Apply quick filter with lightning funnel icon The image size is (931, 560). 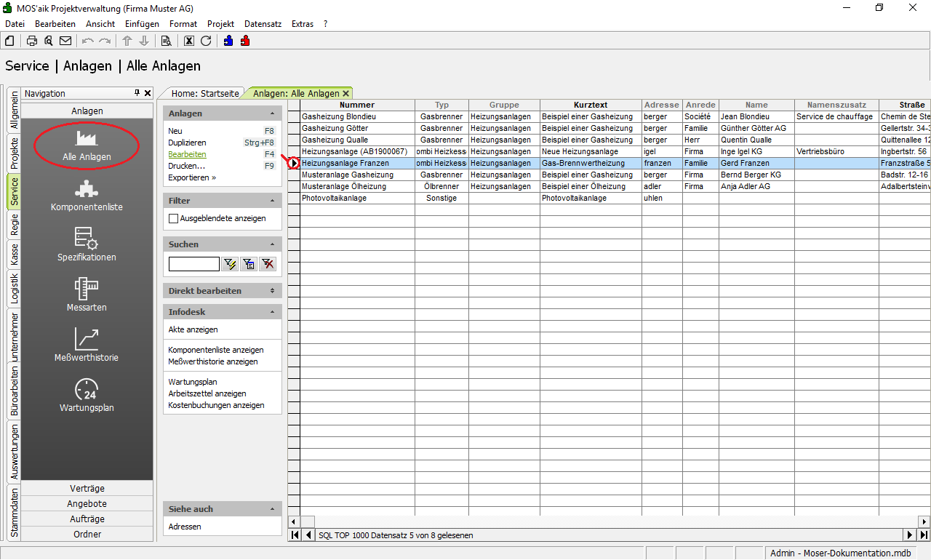pyautogui.click(x=231, y=264)
